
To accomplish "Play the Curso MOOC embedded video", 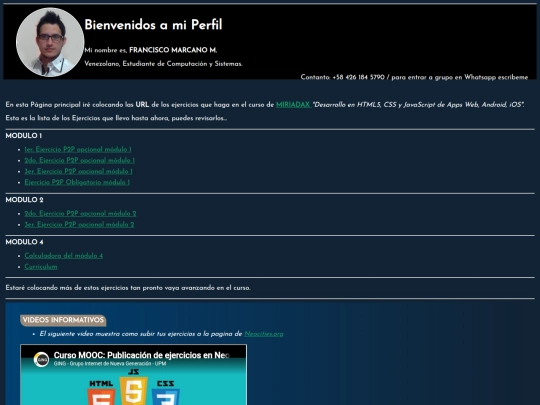I will click(x=134, y=375).
